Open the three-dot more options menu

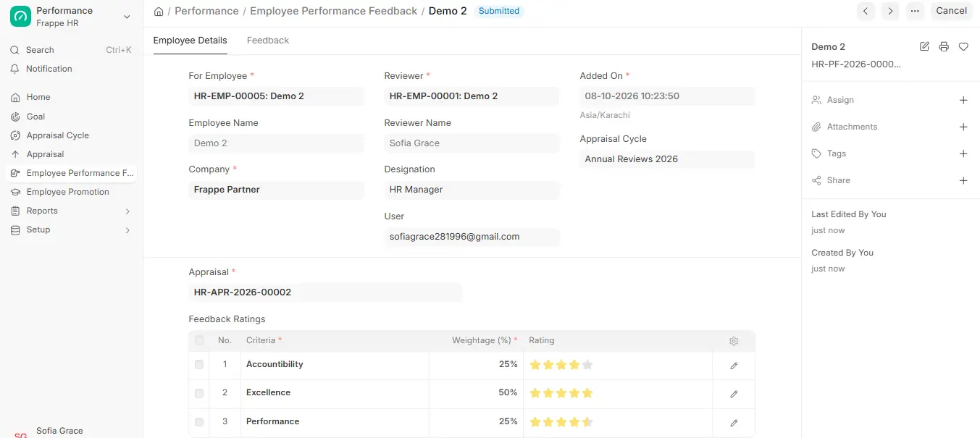915,11
